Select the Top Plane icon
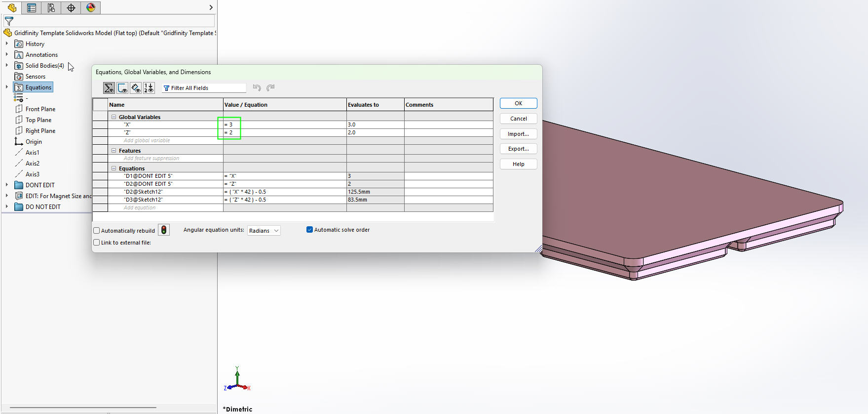 19,120
